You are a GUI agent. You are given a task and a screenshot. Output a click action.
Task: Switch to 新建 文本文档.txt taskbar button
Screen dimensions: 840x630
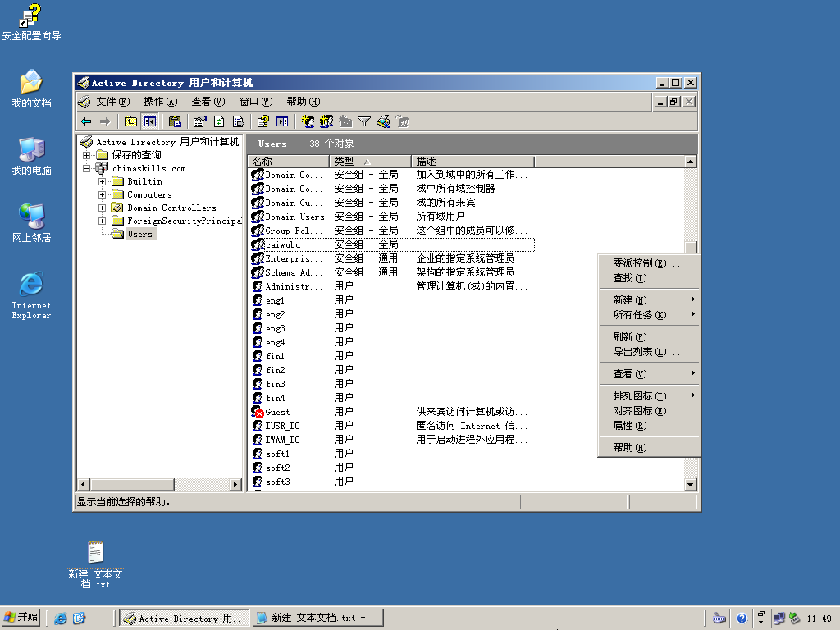[x=318, y=619]
